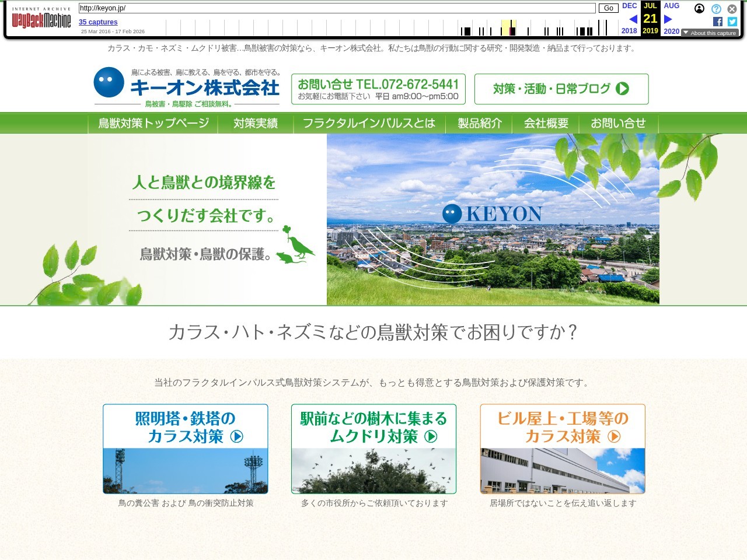Click the arrow icon on blog button
The height and width of the screenshot is (560, 747).
click(623, 89)
